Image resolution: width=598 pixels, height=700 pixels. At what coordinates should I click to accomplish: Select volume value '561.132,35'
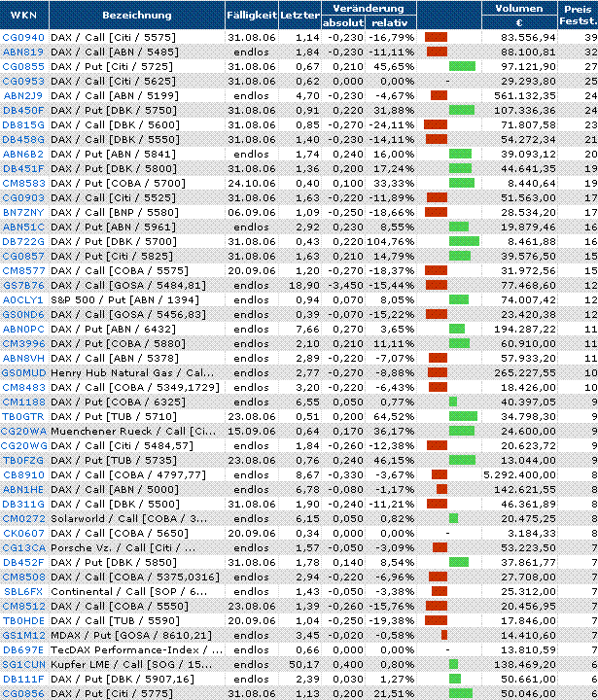pos(525,96)
